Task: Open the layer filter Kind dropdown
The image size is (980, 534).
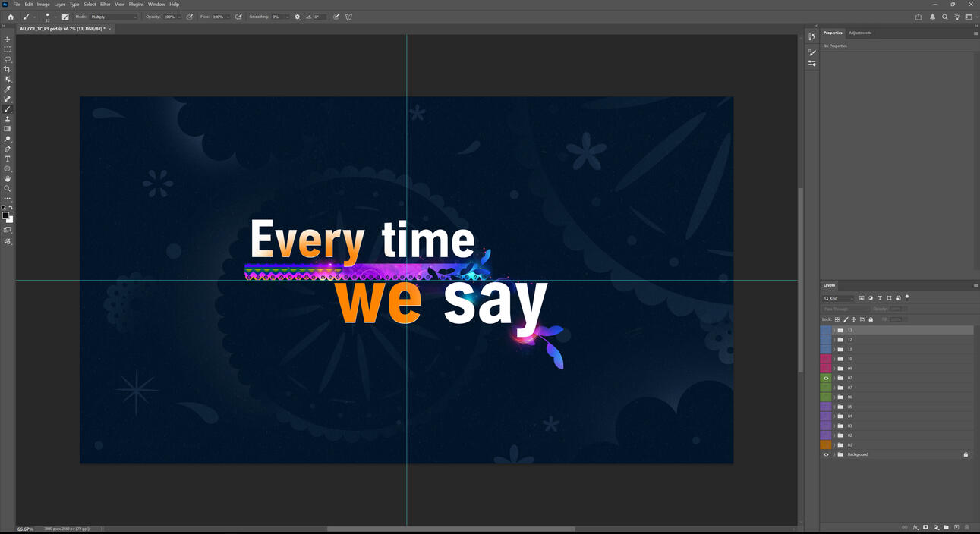Action: tap(839, 298)
